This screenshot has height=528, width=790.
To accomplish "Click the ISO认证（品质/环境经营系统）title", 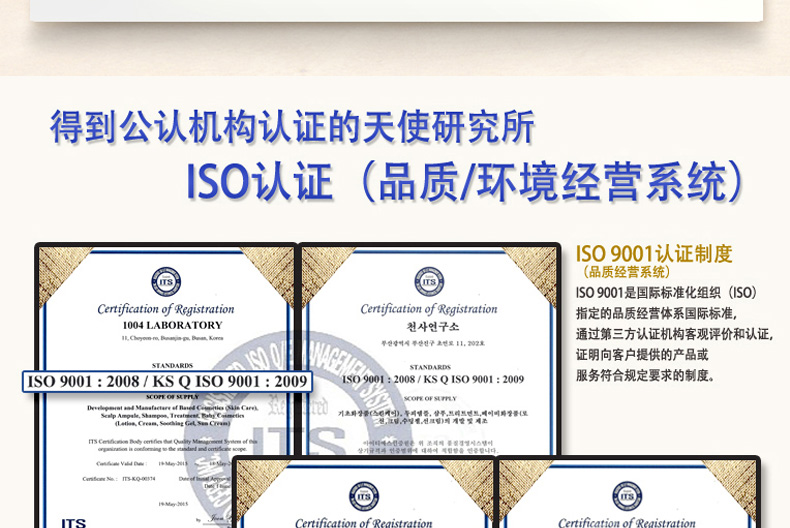I will (x=466, y=182).
